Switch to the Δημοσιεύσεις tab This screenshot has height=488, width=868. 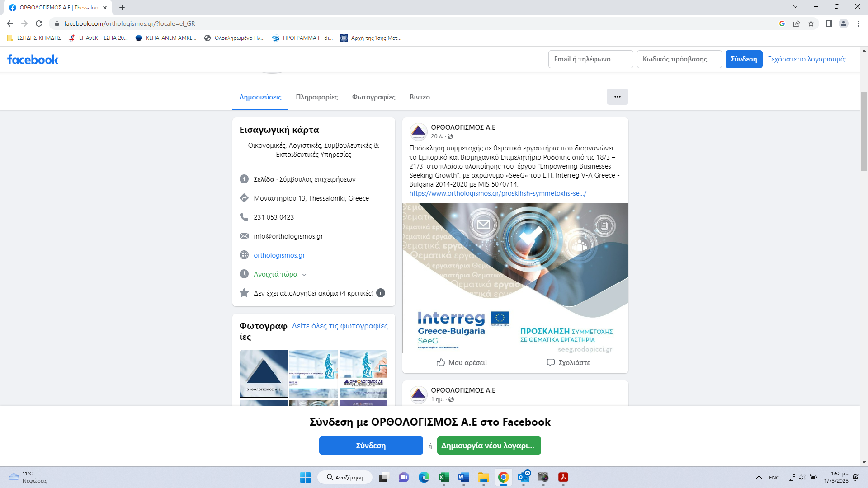260,97
